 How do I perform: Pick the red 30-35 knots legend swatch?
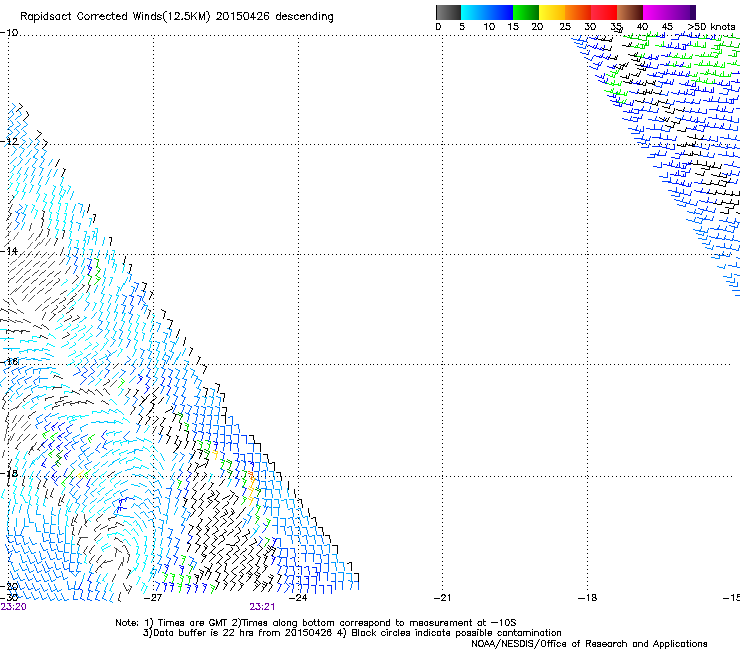coord(604,12)
